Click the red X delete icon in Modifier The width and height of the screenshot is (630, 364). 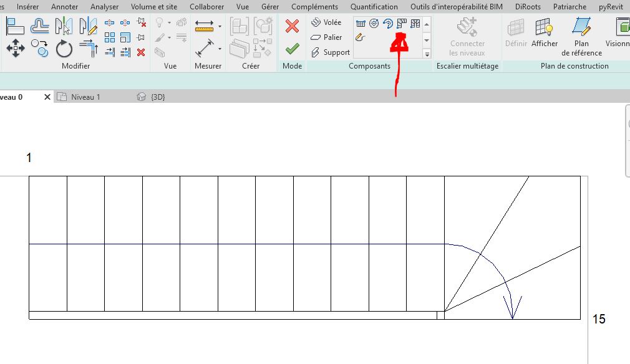141,52
